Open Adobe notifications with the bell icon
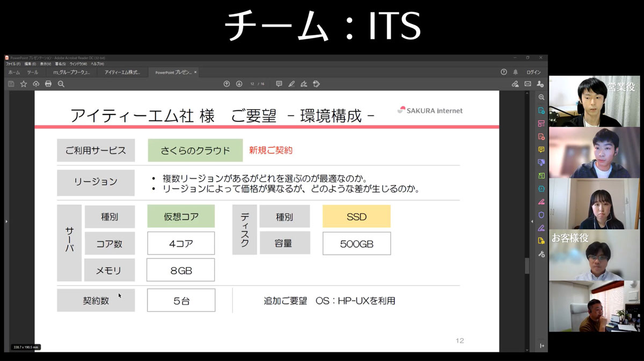Viewport: 644px width, 361px height. coord(517,70)
